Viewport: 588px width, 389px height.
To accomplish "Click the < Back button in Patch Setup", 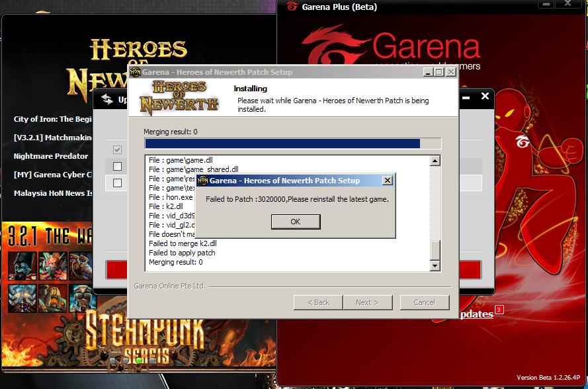I will click(x=318, y=302).
